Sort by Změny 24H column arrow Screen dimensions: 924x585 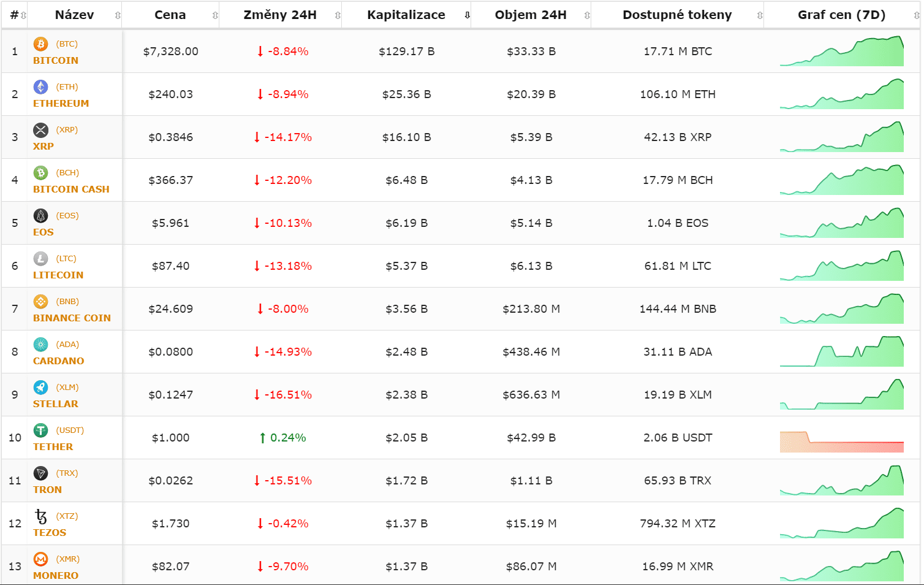338,15
